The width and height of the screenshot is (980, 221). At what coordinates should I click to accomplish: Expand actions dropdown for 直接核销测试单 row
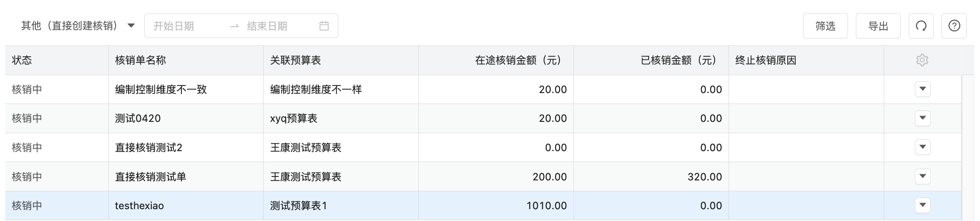[x=923, y=176]
